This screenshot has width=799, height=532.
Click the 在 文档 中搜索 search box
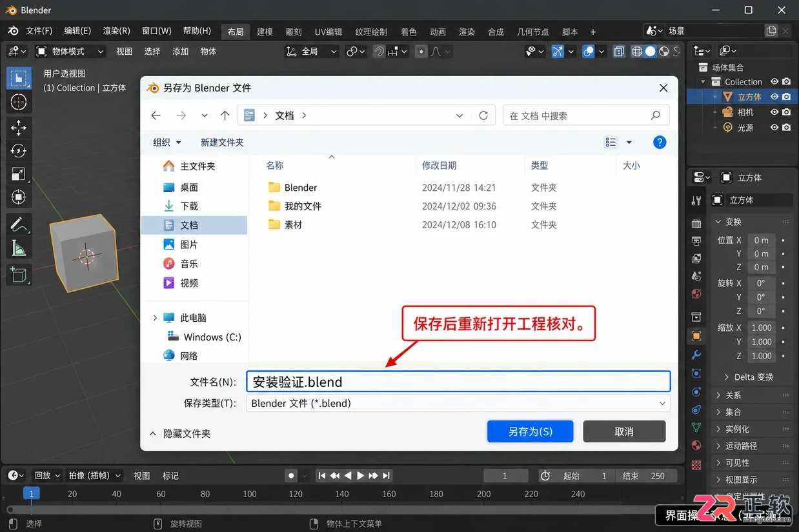(x=586, y=115)
